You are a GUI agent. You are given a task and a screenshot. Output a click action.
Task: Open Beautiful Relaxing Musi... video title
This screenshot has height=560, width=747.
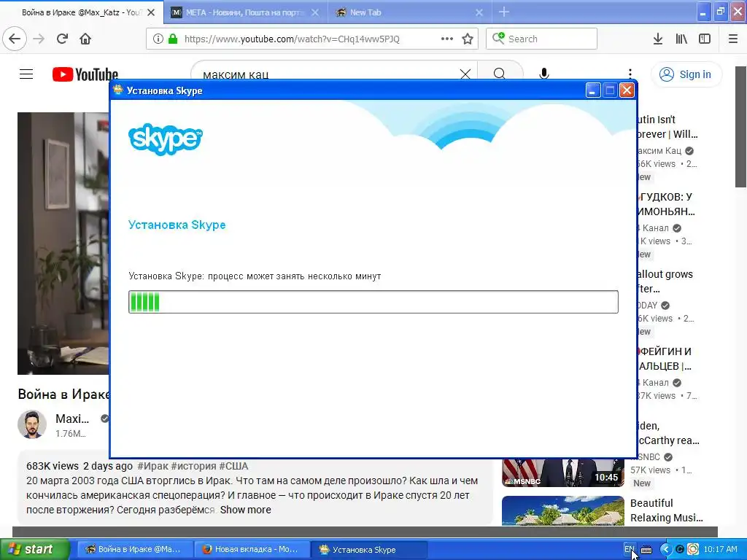click(667, 510)
